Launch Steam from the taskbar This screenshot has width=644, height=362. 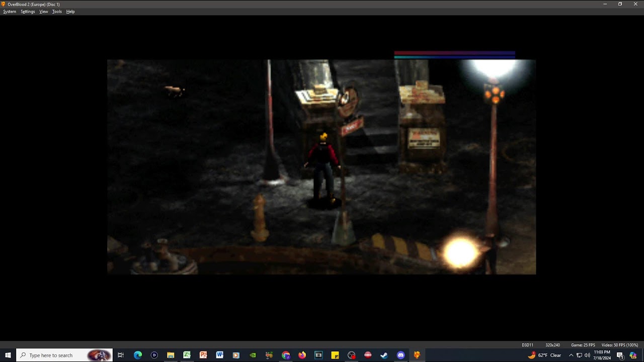tap(384, 355)
